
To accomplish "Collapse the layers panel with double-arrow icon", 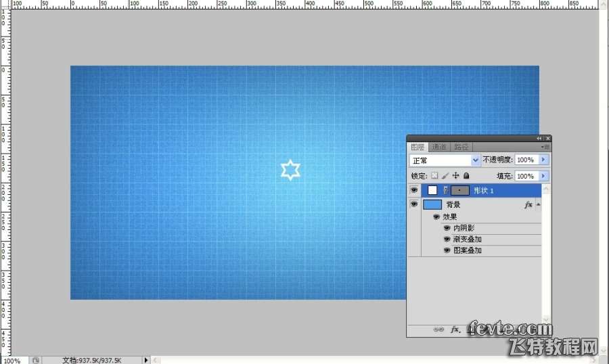I will click(539, 138).
